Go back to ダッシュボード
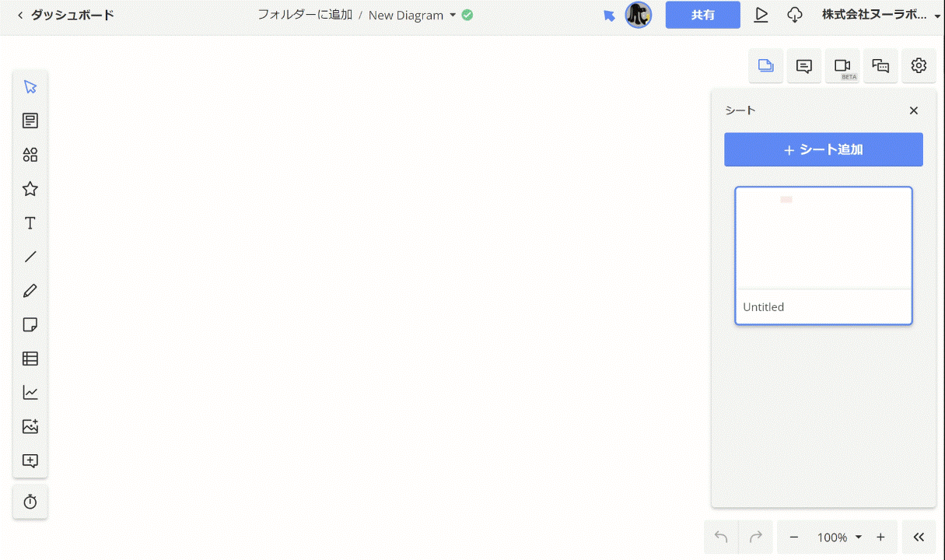This screenshot has height=560, width=945. click(65, 15)
